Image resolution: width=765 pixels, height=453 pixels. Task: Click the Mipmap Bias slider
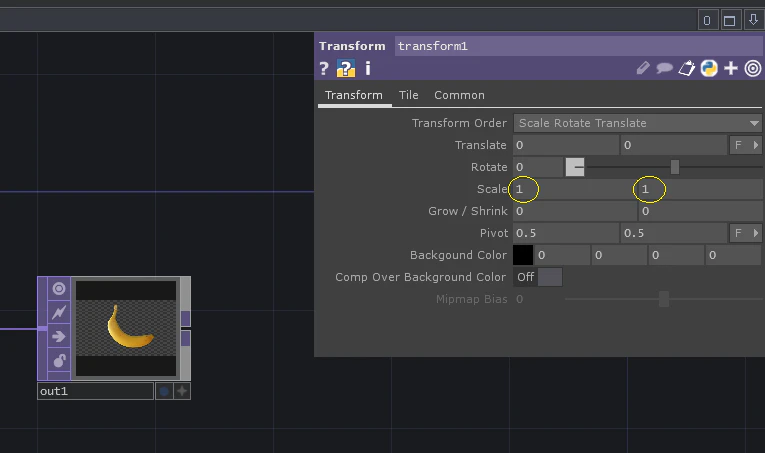664,299
